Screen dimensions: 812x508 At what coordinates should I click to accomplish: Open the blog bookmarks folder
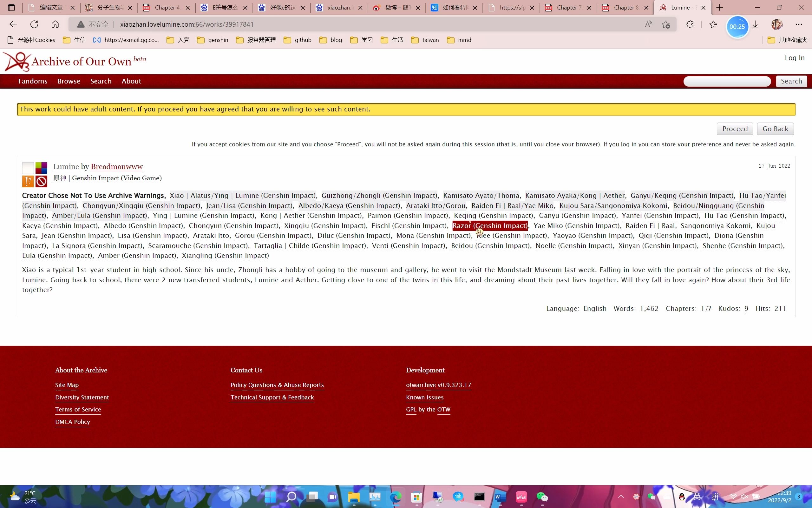point(331,40)
